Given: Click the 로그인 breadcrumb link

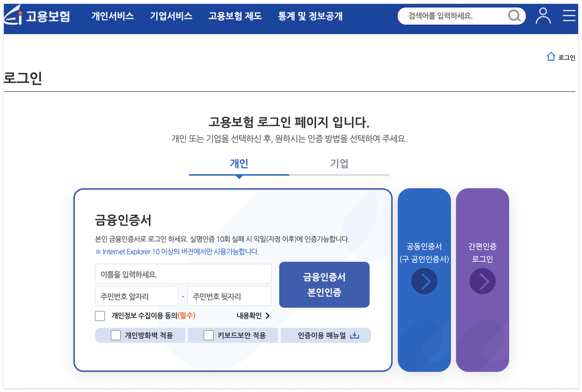Looking at the screenshot, I should [566, 57].
